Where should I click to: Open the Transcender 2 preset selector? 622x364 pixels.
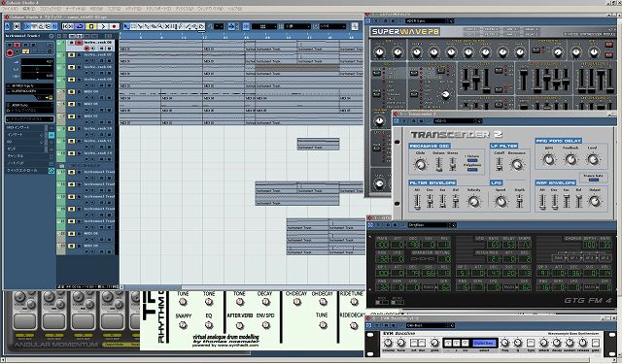(458, 120)
